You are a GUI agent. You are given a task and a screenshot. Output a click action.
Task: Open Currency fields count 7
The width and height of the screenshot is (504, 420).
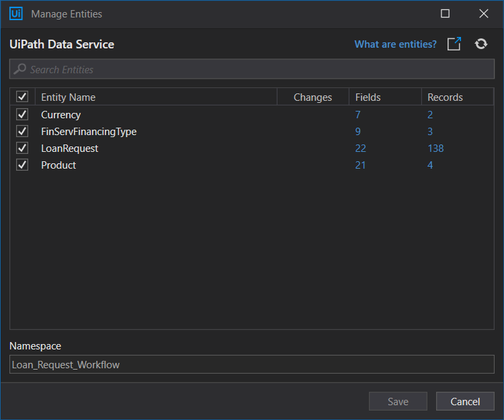click(358, 115)
